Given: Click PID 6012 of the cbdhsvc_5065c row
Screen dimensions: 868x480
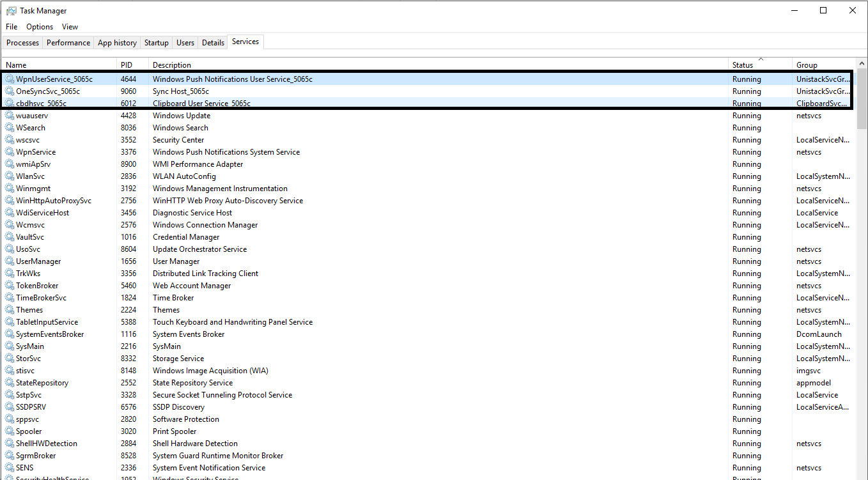Looking at the screenshot, I should pyautogui.click(x=128, y=104).
